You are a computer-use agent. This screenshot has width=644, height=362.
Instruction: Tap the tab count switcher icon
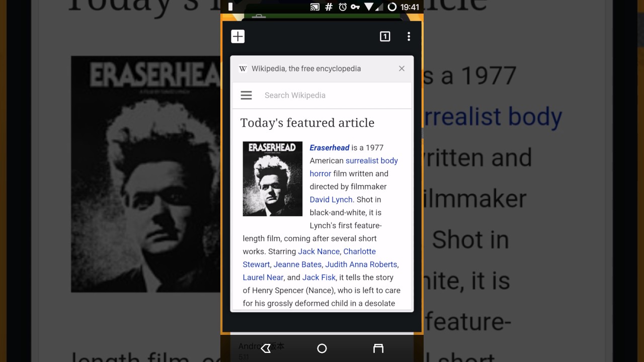(385, 36)
